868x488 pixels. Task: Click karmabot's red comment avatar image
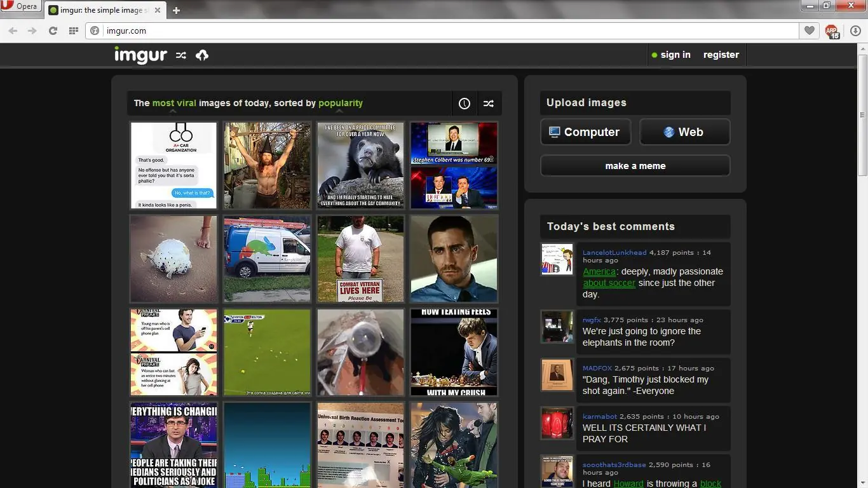pos(557,423)
